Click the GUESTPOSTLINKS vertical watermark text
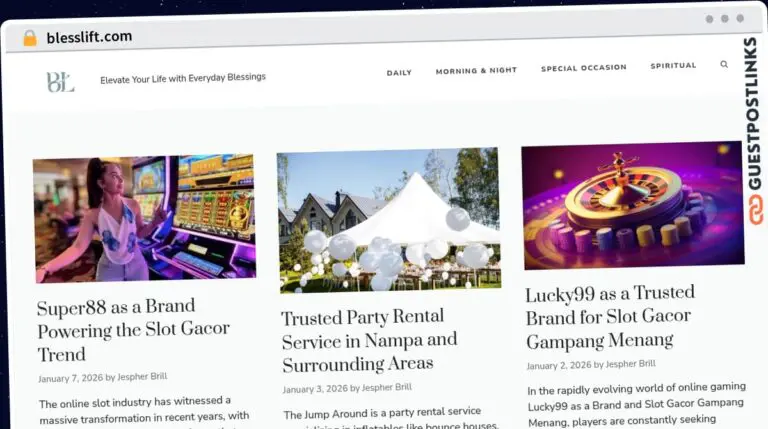Image resolution: width=768 pixels, height=429 pixels. click(x=753, y=114)
